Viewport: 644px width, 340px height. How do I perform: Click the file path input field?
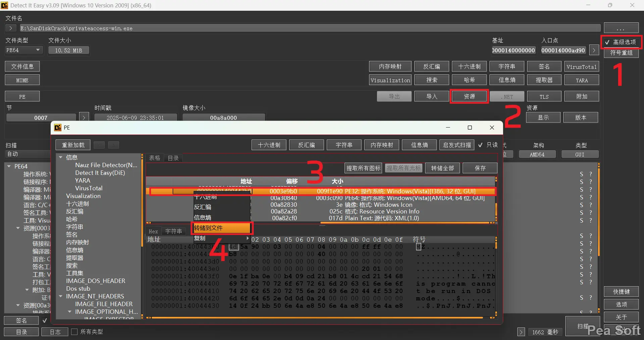[x=310, y=28]
